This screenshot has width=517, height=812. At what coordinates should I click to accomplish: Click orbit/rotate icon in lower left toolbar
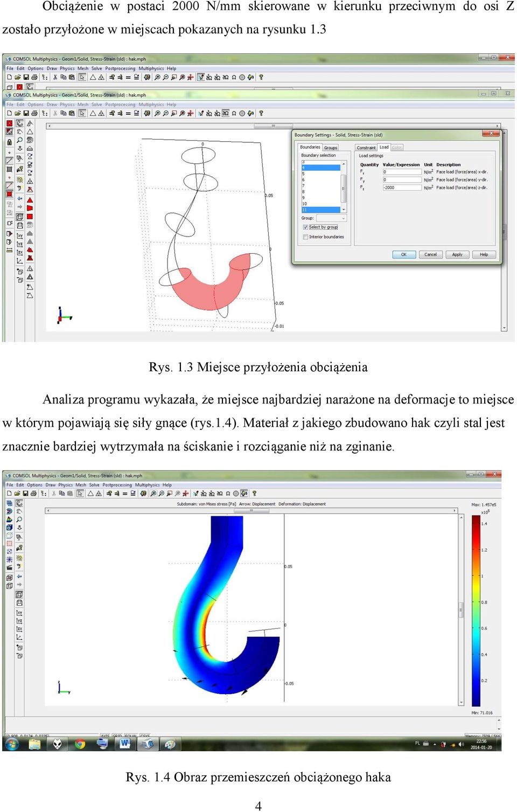[x=19, y=503]
